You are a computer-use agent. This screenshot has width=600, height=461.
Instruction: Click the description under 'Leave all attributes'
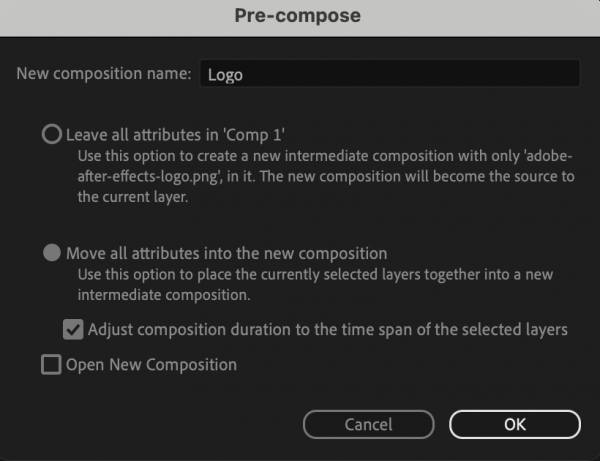[320, 177]
